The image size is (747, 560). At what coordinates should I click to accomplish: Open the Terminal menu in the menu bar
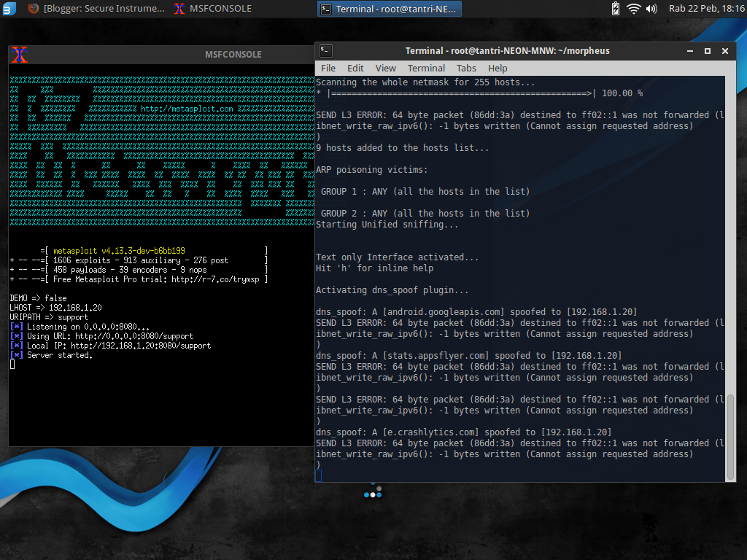tap(426, 68)
